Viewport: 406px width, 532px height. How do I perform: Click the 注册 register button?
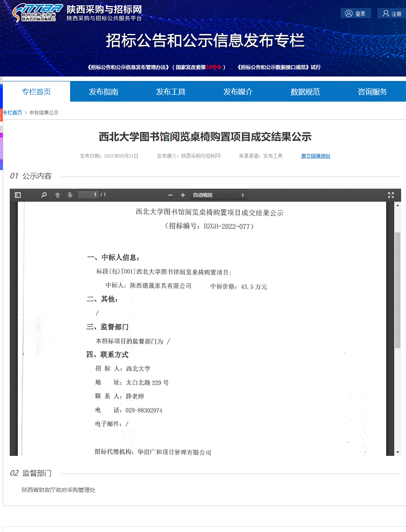[391, 13]
